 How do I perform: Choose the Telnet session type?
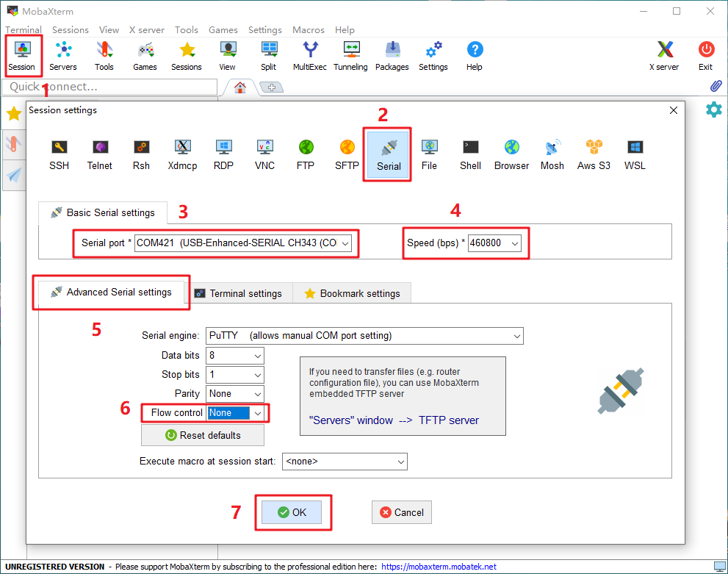100,154
